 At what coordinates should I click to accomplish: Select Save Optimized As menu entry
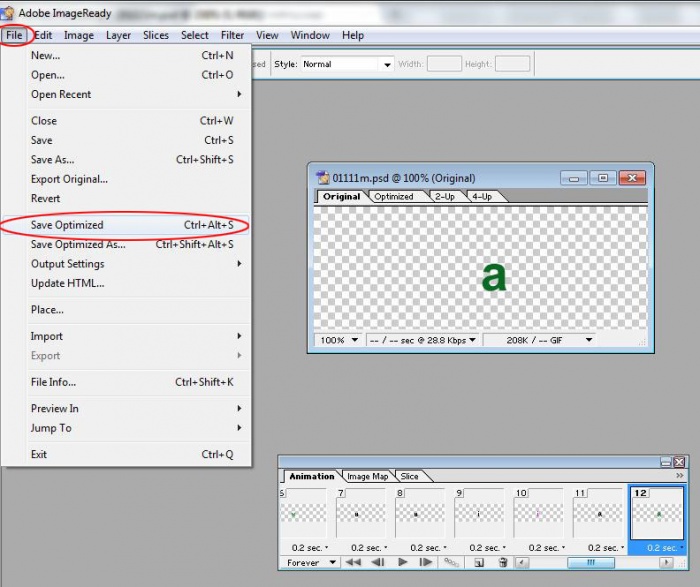pos(78,244)
